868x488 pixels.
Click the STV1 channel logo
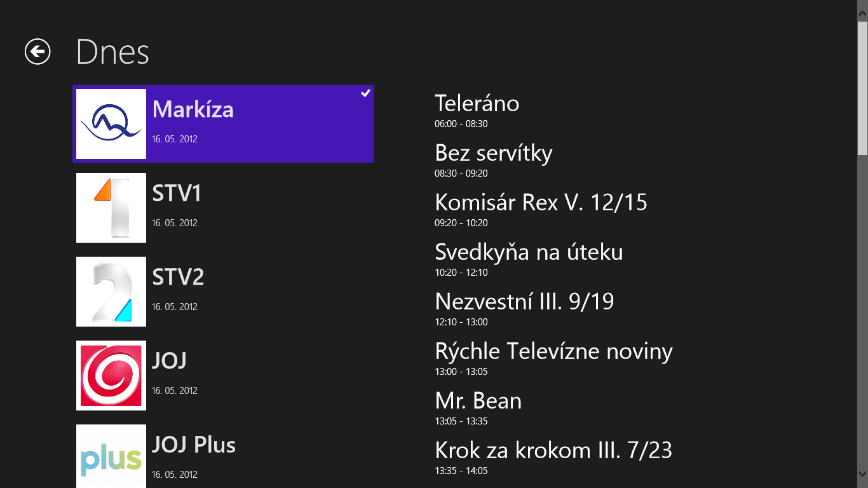pyautogui.click(x=111, y=208)
